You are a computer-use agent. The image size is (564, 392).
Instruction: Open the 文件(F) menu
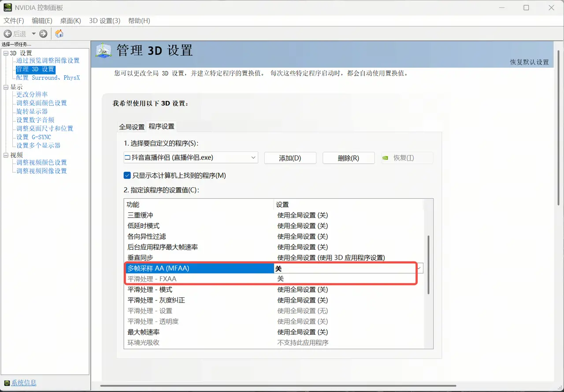point(14,21)
